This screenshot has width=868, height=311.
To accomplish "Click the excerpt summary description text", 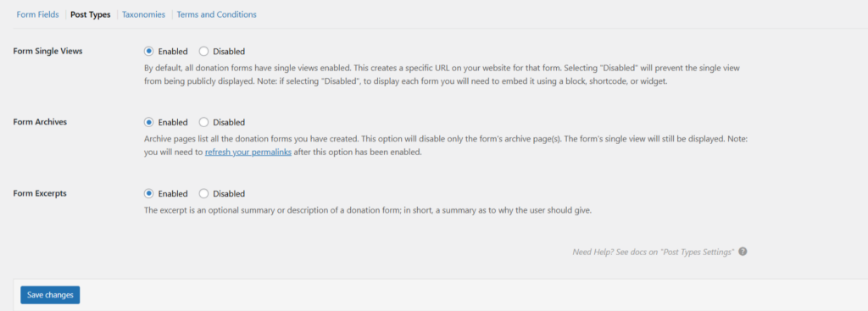I will (368, 210).
